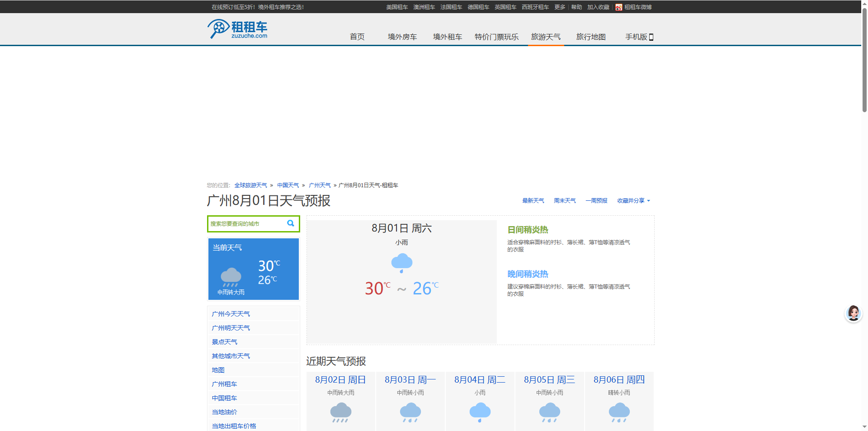Open the 更多 menu in top bar
868x431 pixels.
coord(560,7)
